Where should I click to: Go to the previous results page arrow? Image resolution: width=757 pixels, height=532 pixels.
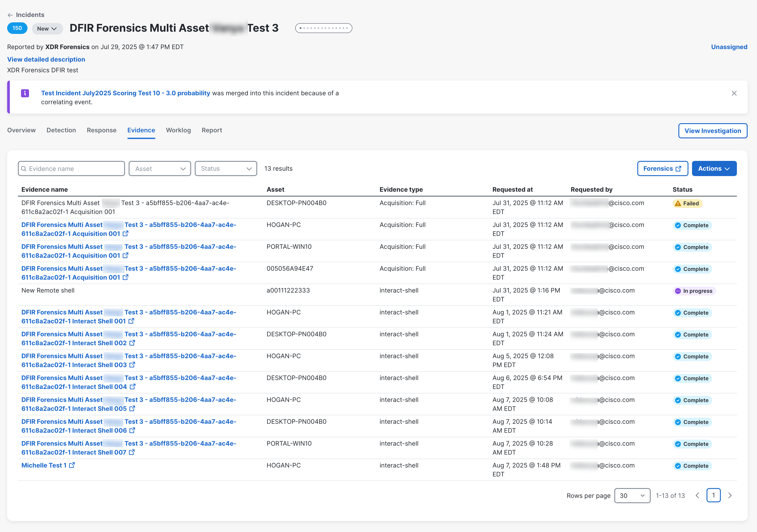[x=697, y=495]
